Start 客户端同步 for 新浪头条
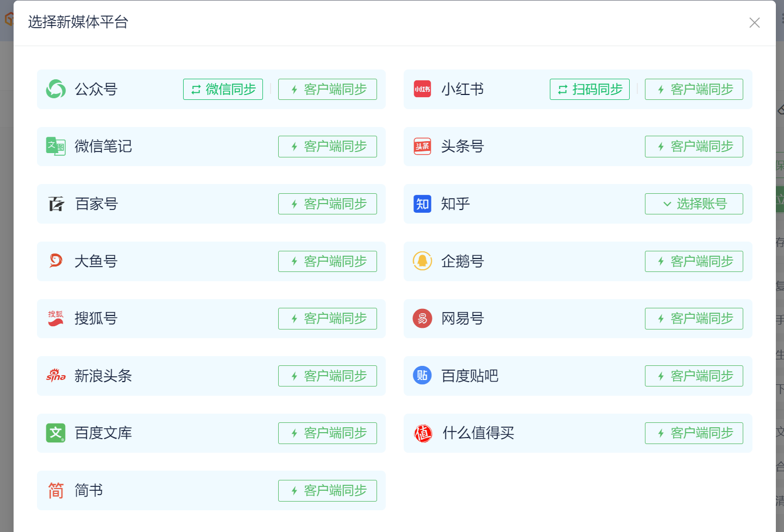The image size is (784, 532). coord(327,376)
